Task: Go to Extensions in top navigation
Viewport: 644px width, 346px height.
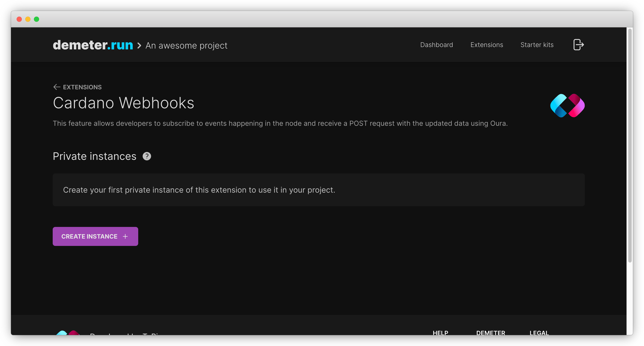Action: tap(487, 45)
